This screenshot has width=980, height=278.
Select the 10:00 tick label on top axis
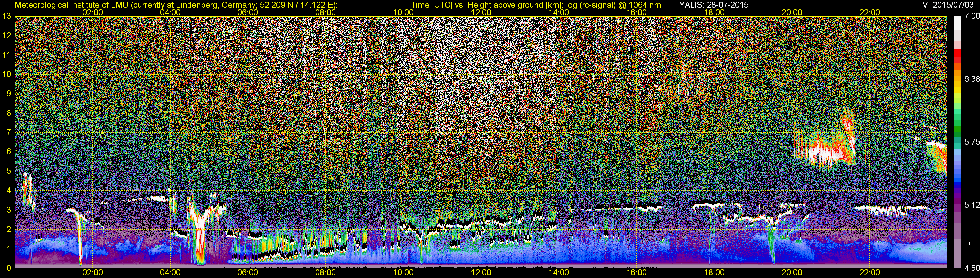(403, 12)
